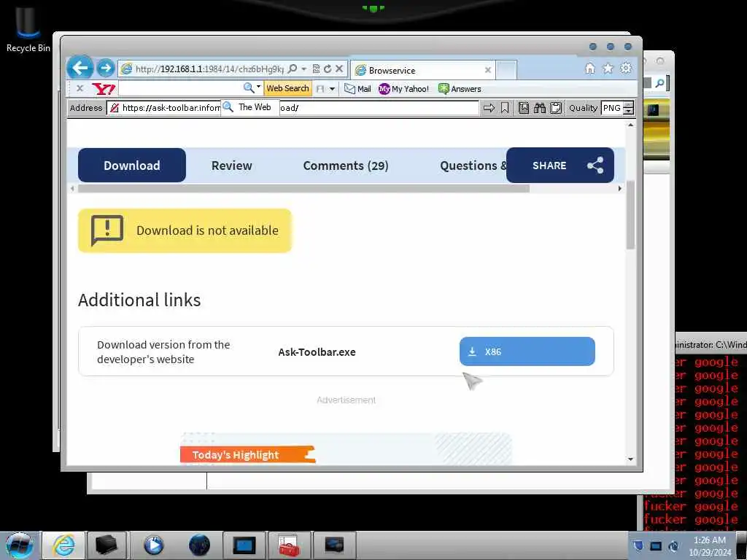Open the IE Home icon

pyautogui.click(x=589, y=69)
